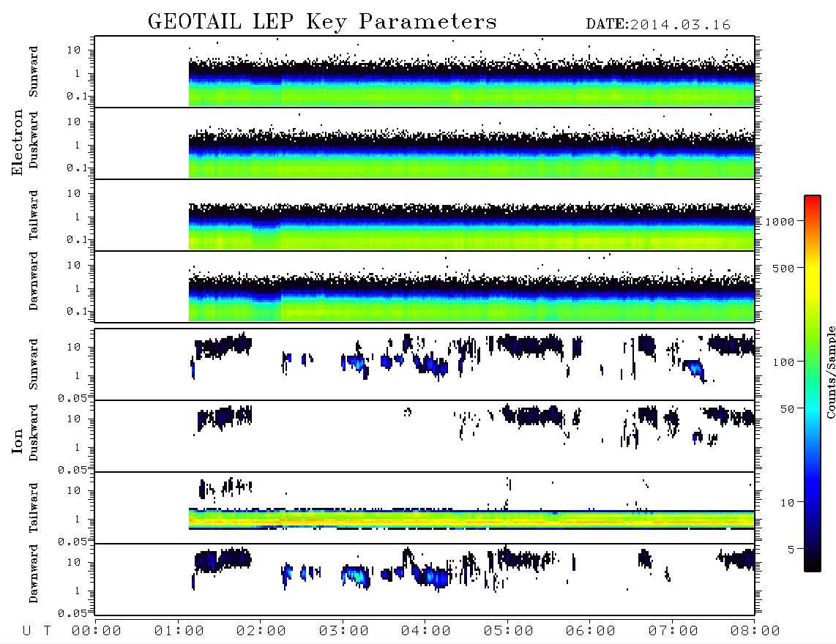
Task: Click the vertical Ion group label
Action: 18,441
